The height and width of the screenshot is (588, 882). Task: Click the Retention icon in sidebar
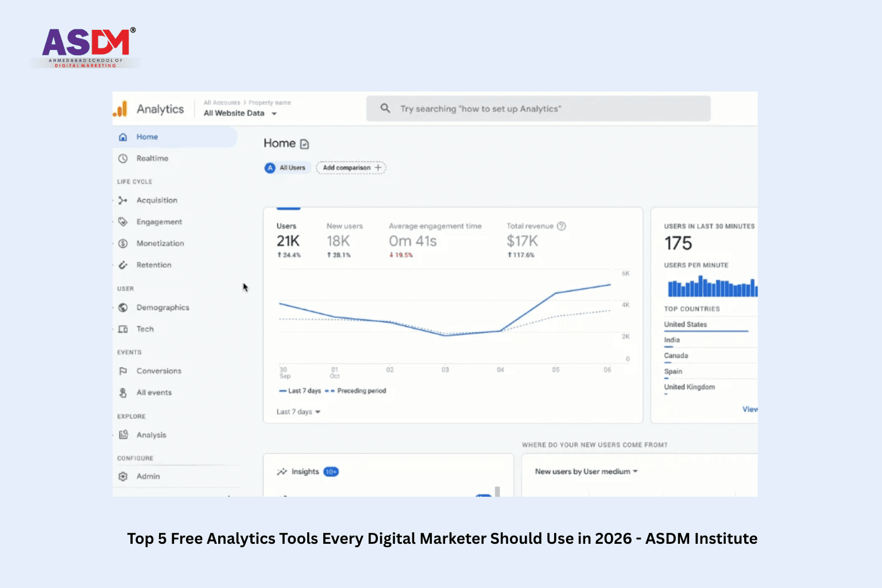click(x=123, y=265)
